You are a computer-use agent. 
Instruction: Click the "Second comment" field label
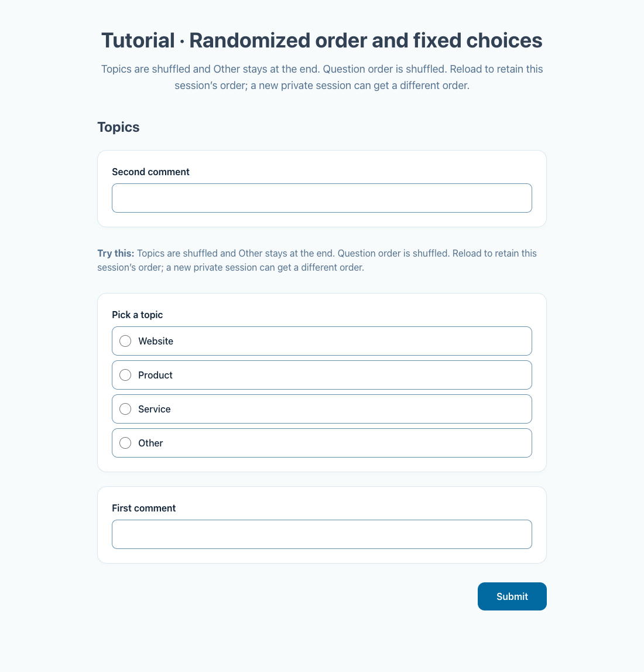pos(150,172)
